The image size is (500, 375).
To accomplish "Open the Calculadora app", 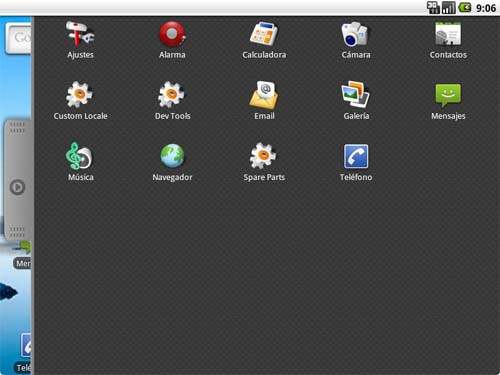I will [x=264, y=40].
